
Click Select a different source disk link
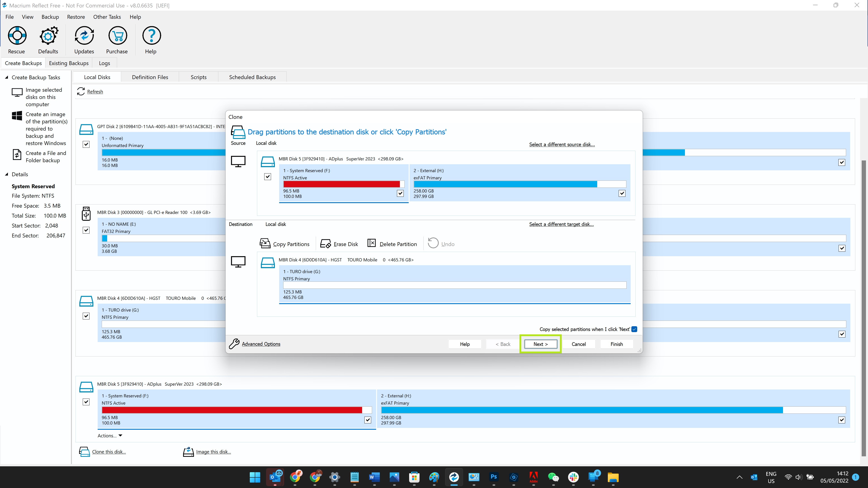coord(562,144)
